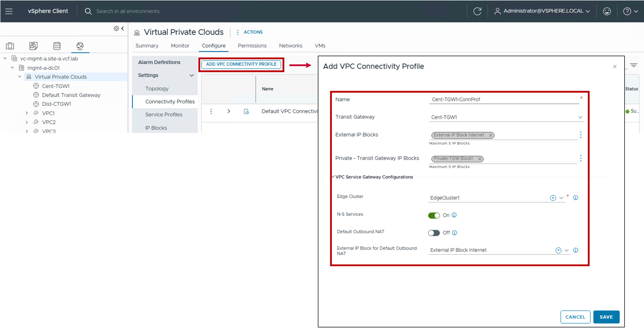
Task: Click the ADD VPC CONNECTIVITY PROFILE button
Action: [x=241, y=64]
